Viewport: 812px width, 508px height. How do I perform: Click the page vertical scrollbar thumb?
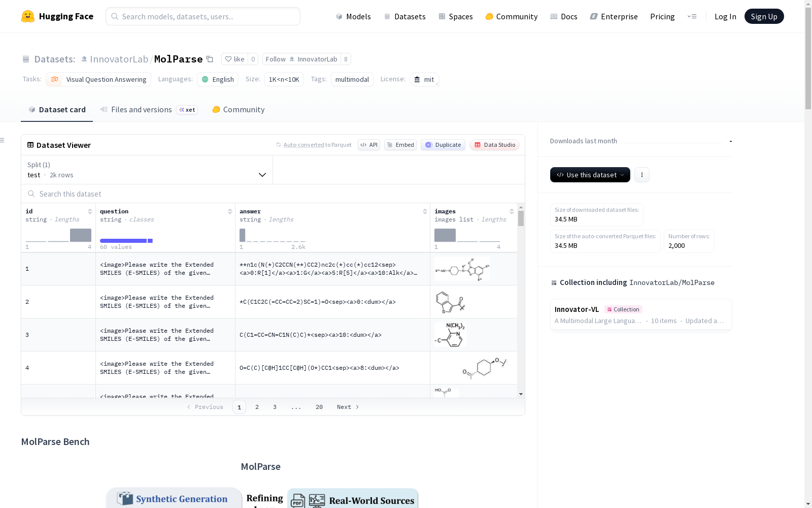tap(808, 58)
